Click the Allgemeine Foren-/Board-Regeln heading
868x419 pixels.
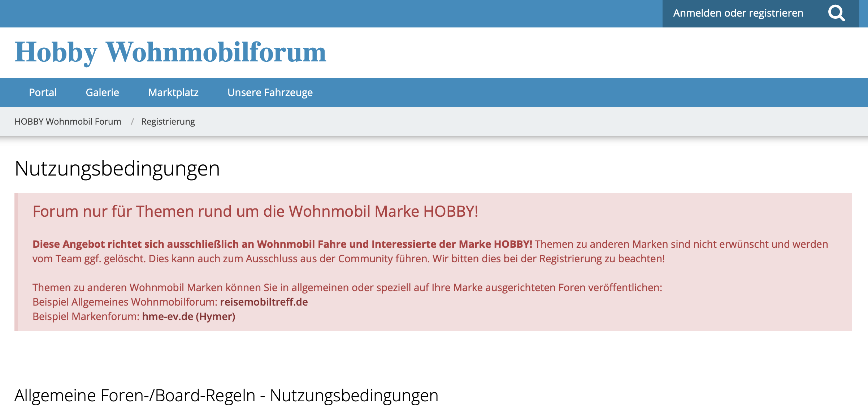226,396
